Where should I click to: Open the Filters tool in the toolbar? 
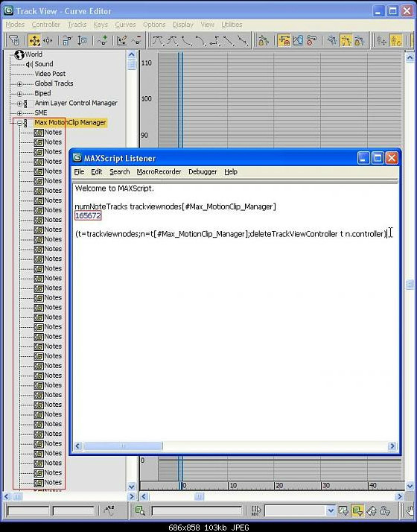pyautogui.click(x=14, y=41)
